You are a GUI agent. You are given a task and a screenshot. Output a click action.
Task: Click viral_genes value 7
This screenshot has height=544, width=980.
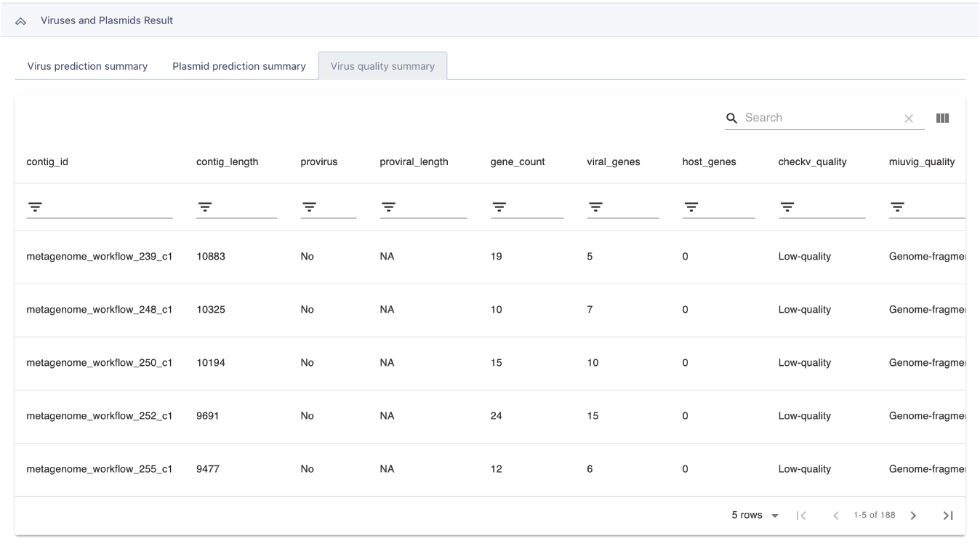[590, 310]
